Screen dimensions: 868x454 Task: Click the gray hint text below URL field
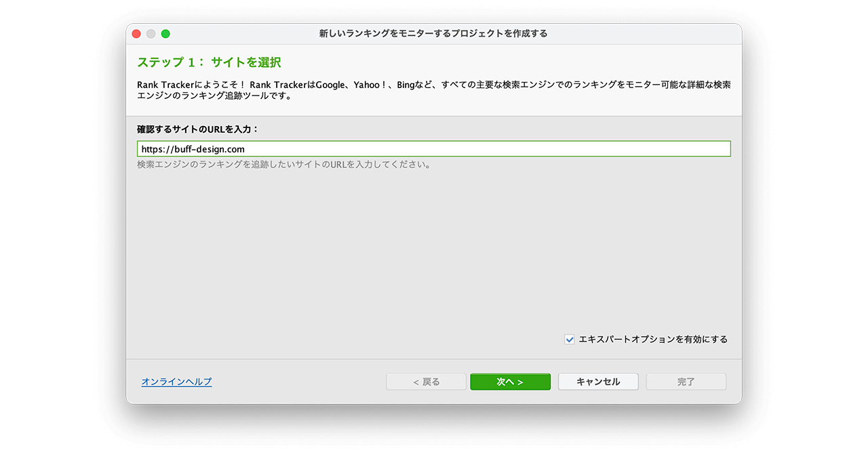tap(283, 165)
